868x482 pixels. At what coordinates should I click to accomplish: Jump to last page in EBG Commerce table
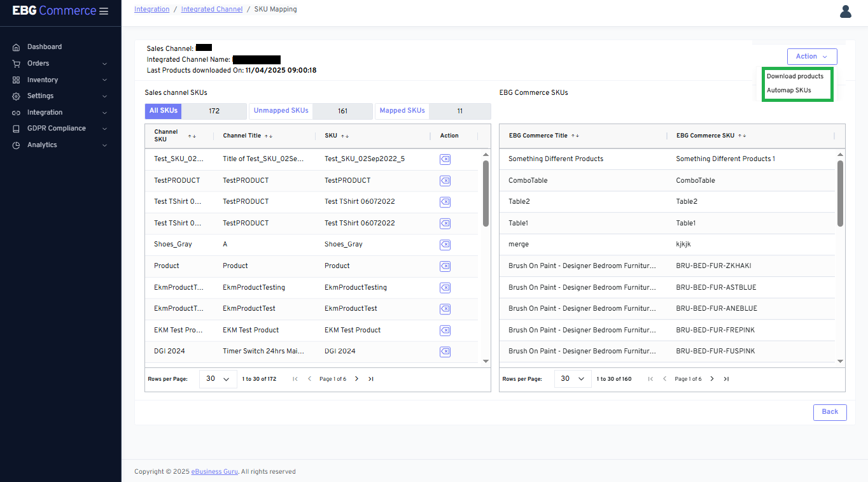(726, 379)
